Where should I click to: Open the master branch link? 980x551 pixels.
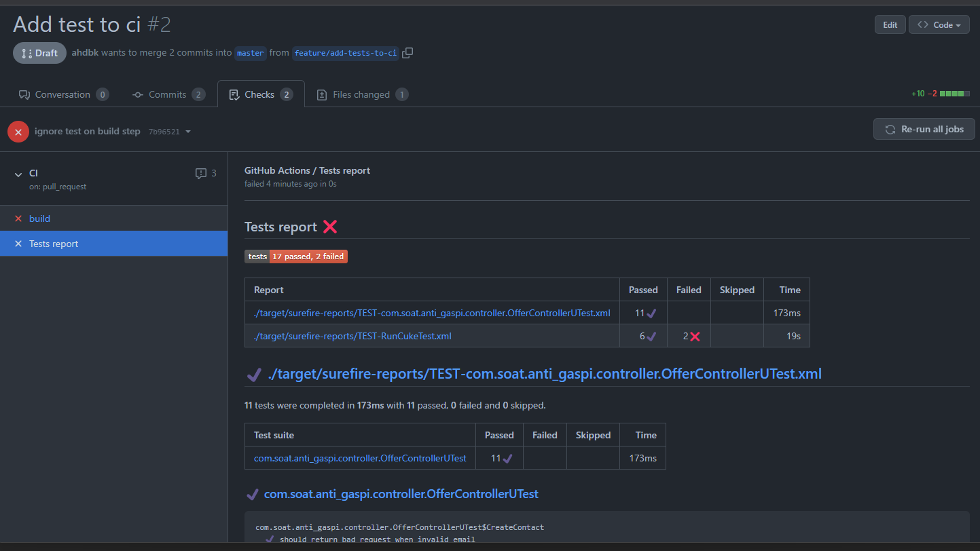click(x=251, y=53)
